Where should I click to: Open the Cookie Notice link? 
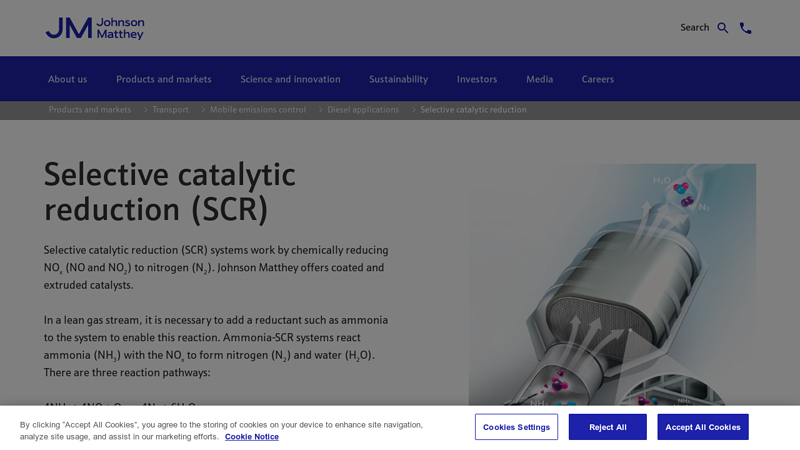[252, 437]
